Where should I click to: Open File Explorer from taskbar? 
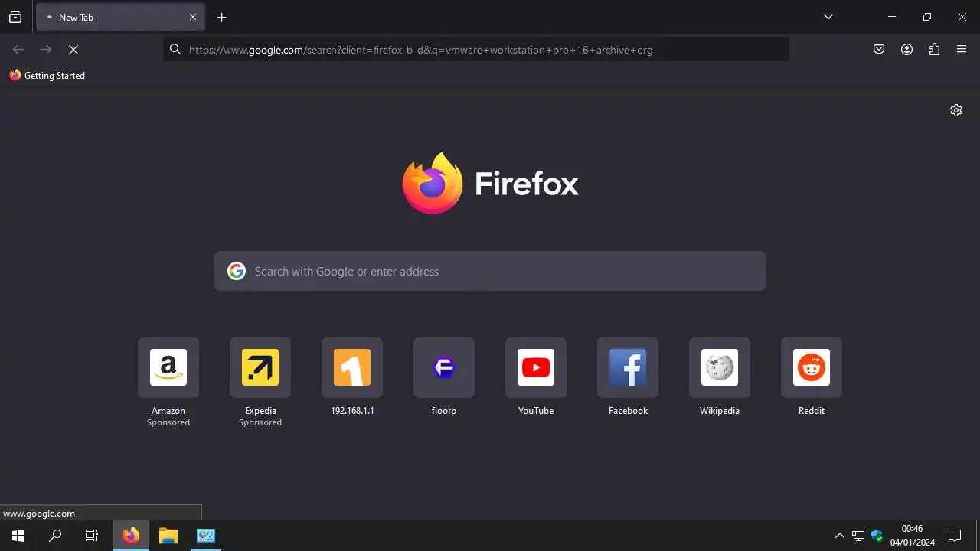(x=168, y=536)
